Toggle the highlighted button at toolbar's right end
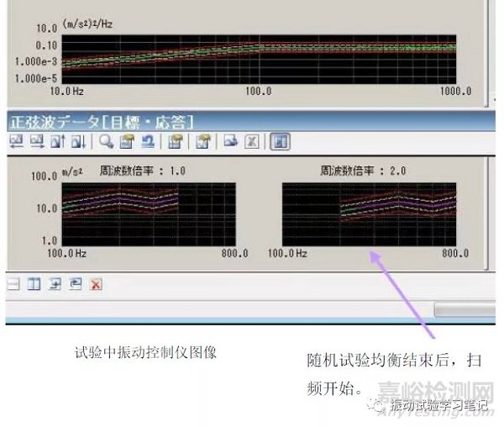 [280, 141]
